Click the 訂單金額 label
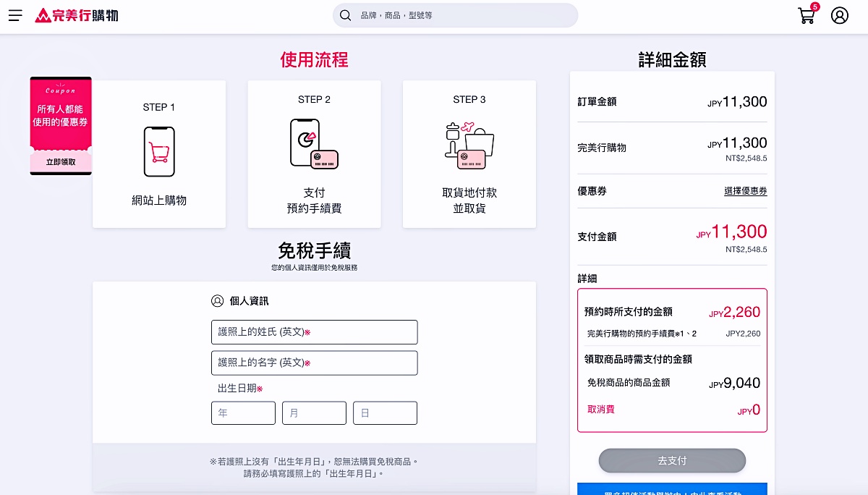This screenshot has width=868, height=495. pos(597,102)
